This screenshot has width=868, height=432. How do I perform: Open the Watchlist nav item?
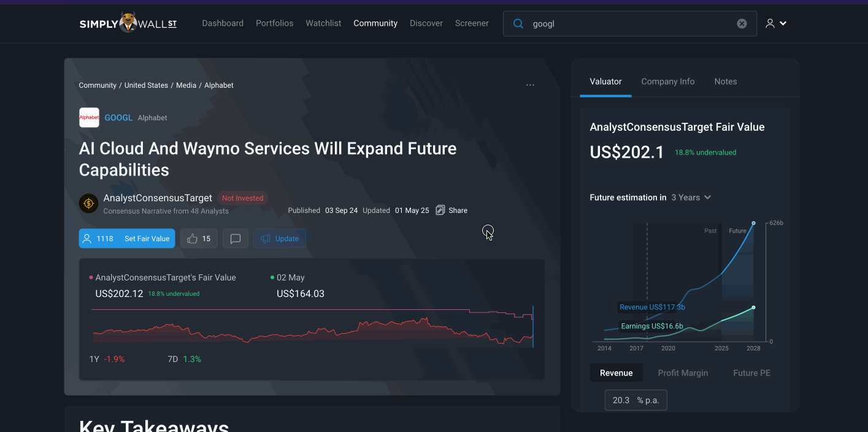point(323,23)
